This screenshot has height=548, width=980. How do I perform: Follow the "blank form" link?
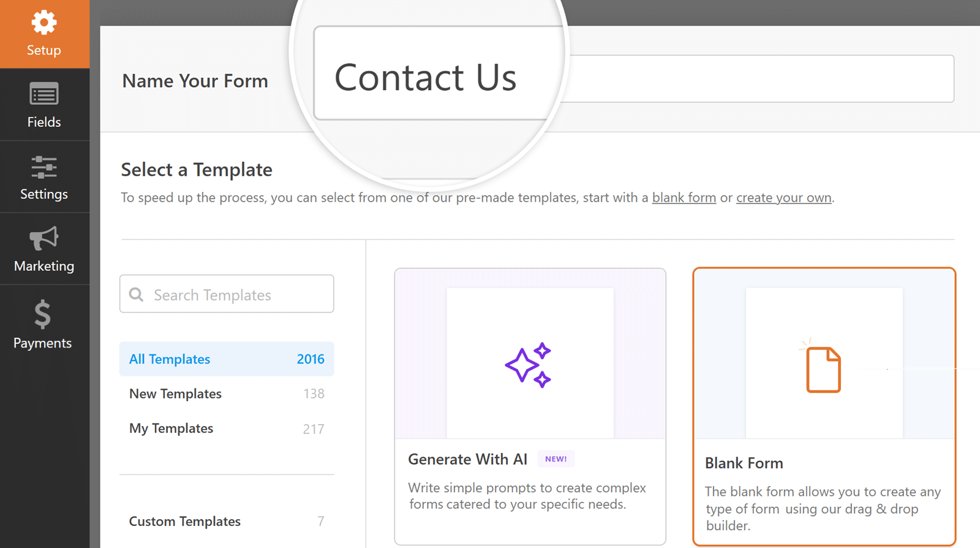click(684, 198)
